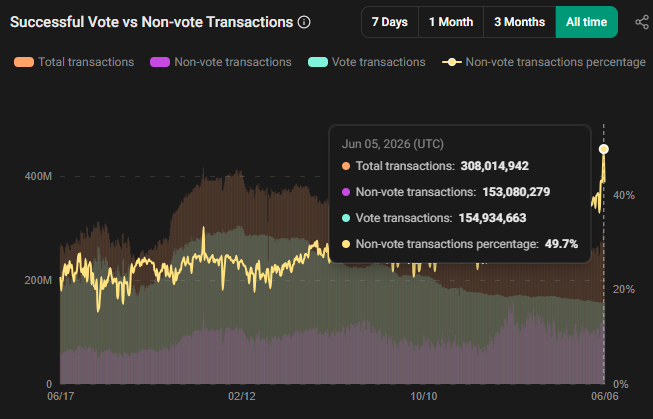Click the value 153,080,279 in the tooltip

(x=516, y=192)
